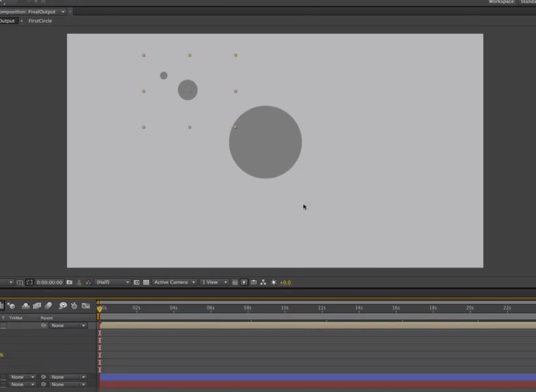536x392 pixels.
Task: Open the Half resolution dropdown
Action: click(112, 282)
